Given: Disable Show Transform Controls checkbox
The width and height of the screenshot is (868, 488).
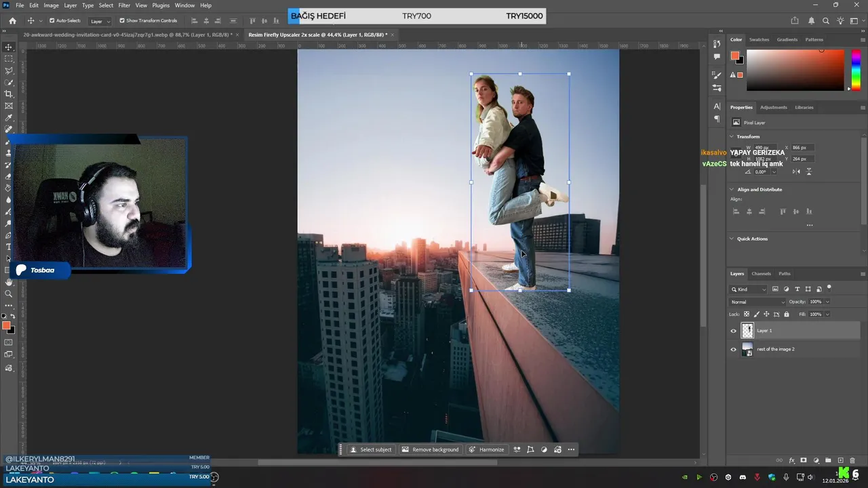Looking at the screenshot, I should (x=122, y=21).
